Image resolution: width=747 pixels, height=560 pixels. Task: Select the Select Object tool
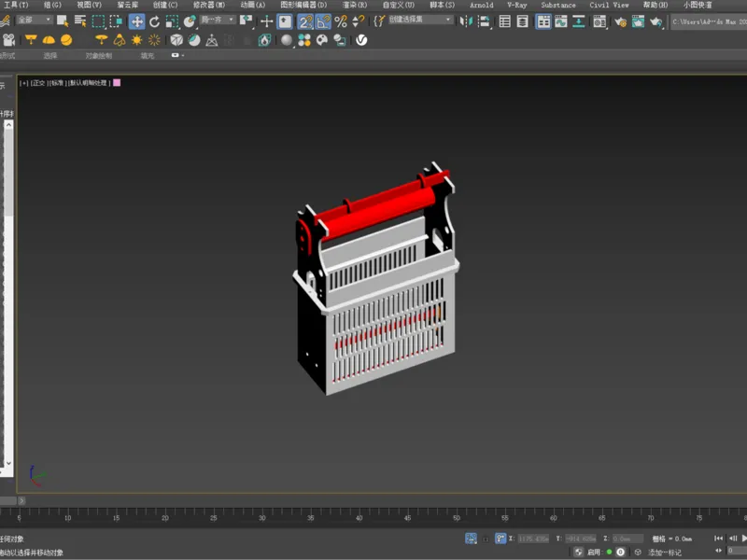click(63, 21)
